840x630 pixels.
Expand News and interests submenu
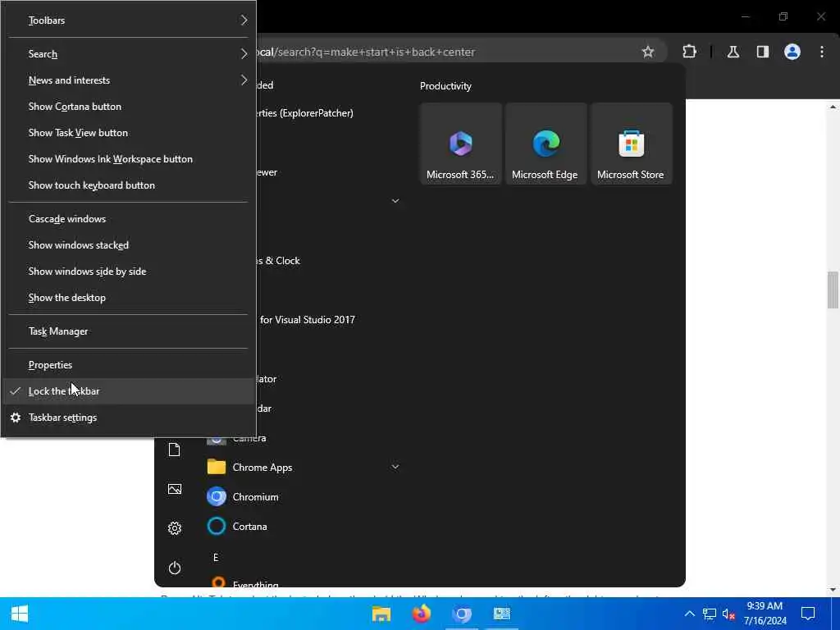coord(129,80)
